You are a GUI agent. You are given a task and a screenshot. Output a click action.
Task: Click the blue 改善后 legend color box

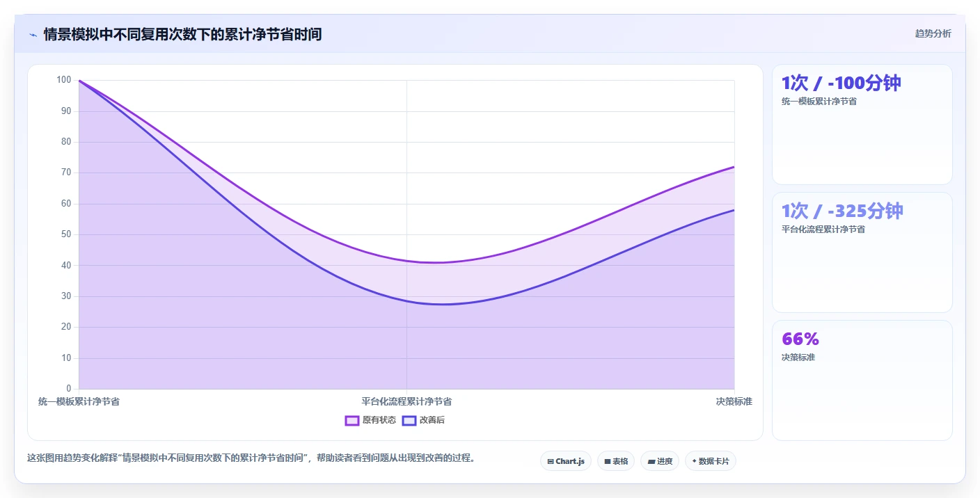409,420
